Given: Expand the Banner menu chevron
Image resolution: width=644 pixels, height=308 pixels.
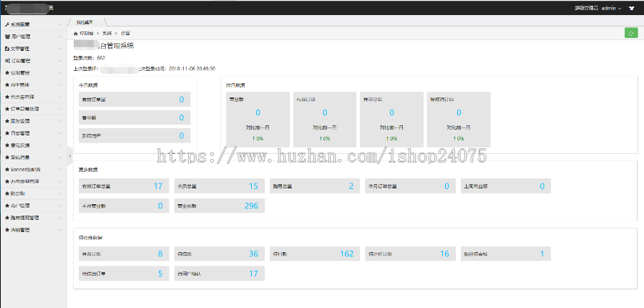Looking at the screenshot, I should [x=59, y=170].
